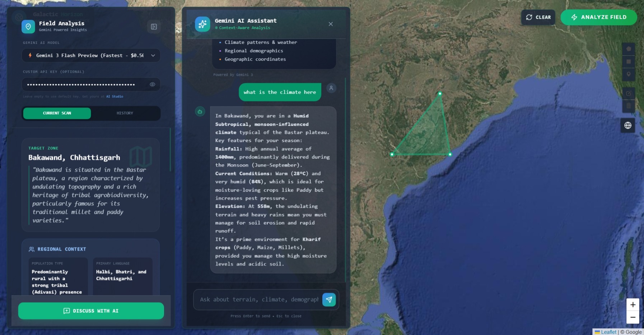Zoom out on the map

pos(633,317)
